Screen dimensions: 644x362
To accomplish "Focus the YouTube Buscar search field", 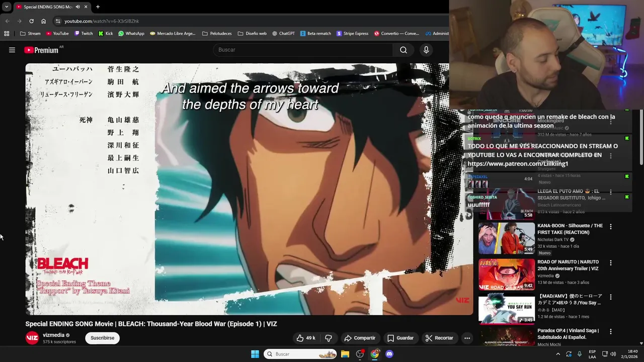I will (303, 50).
